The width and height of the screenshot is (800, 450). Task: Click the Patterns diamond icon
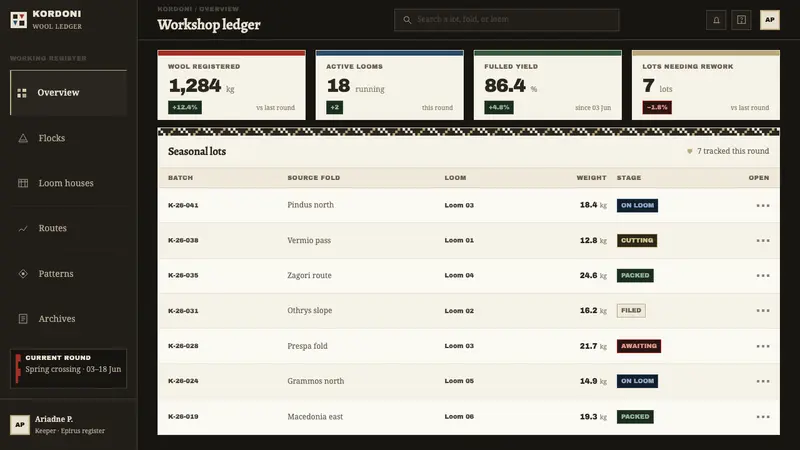[x=23, y=274]
